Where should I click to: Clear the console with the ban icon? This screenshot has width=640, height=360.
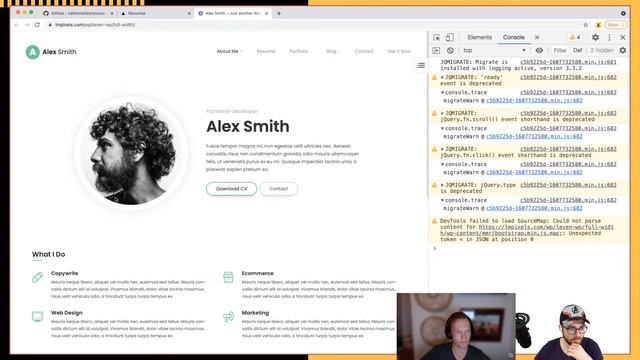tap(450, 50)
